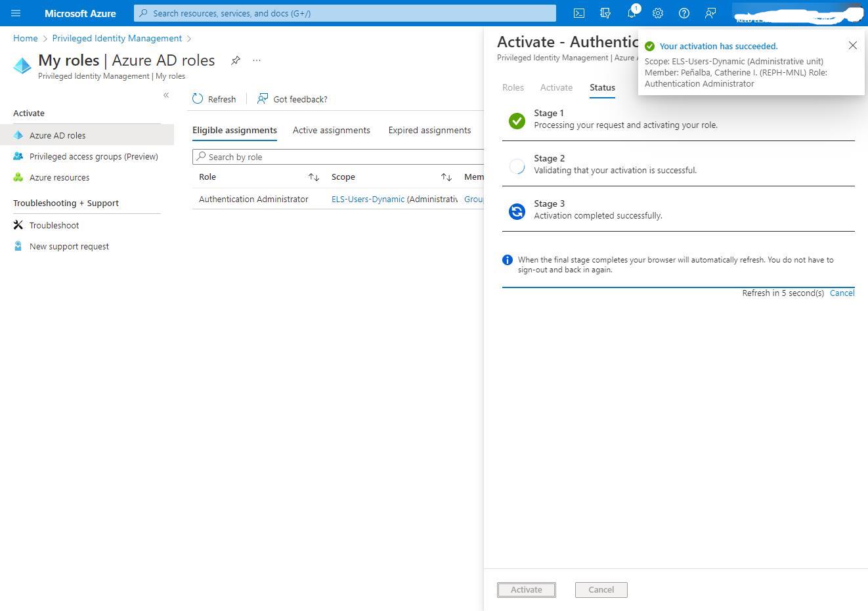Open portal settings gear
The height and width of the screenshot is (611, 868).
pos(658,13)
